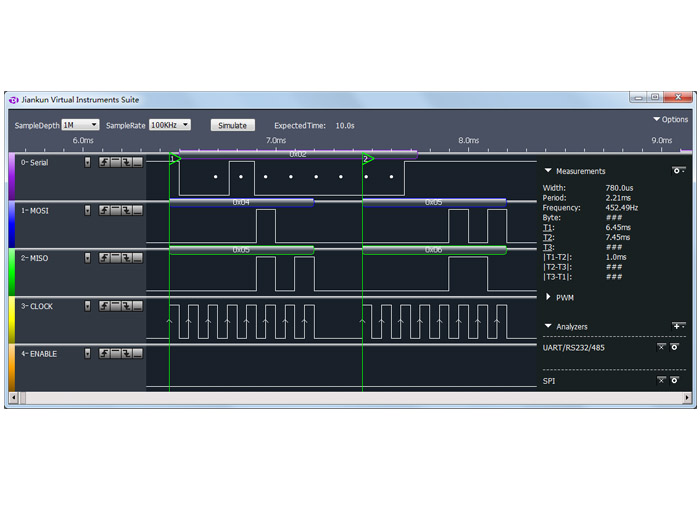Set rising edge trigger on ENABLE channel

coord(104,354)
